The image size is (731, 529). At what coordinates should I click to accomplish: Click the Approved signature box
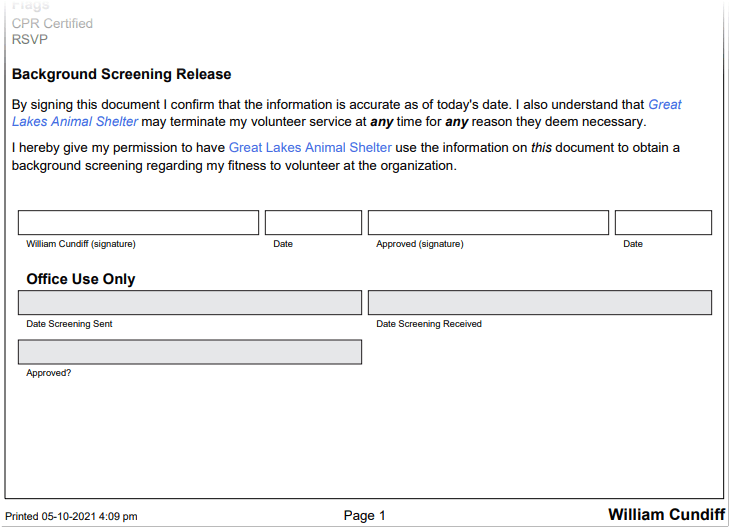(x=488, y=222)
